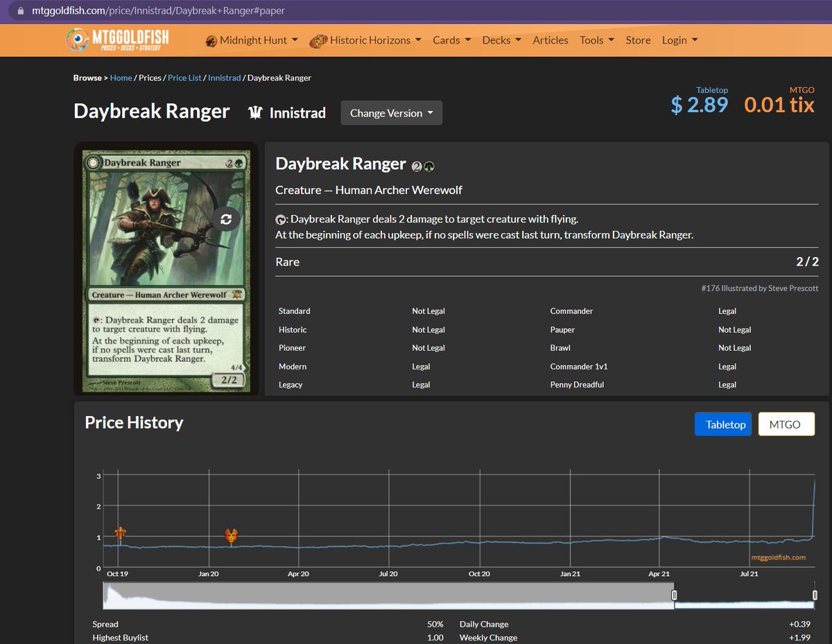
Task: Click the Historic format row label
Action: tap(293, 330)
